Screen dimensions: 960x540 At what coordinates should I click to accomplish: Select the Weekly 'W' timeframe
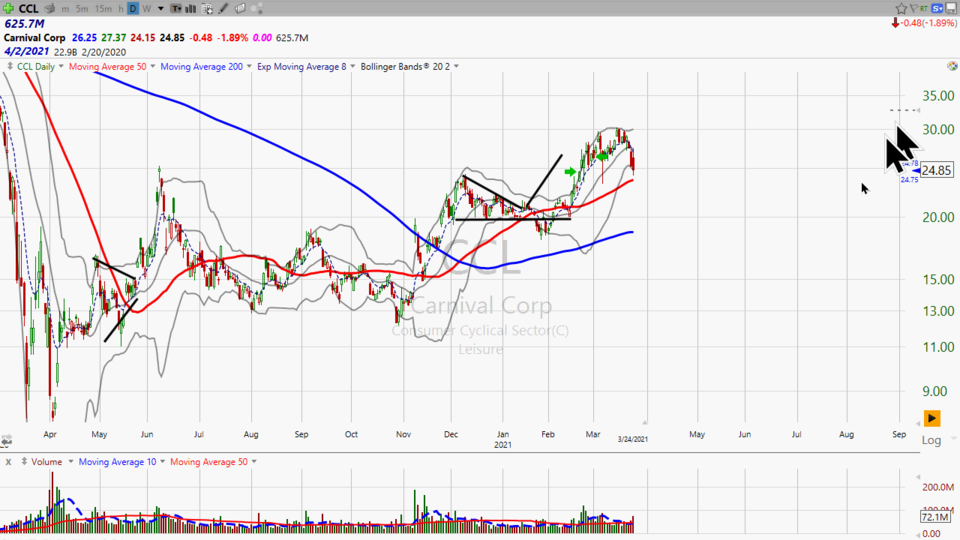pyautogui.click(x=146, y=9)
